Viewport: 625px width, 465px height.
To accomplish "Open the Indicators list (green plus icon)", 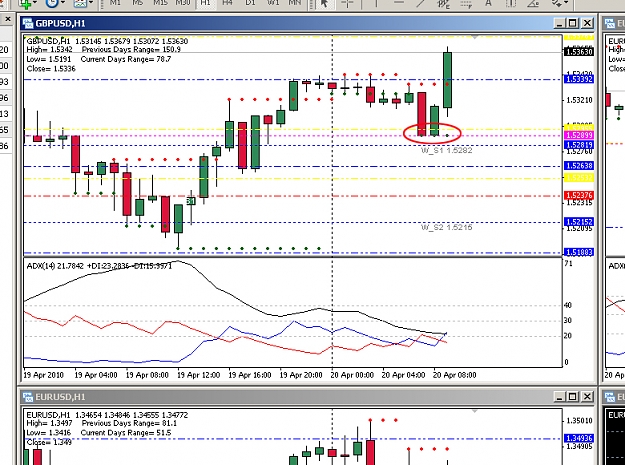I will 26,3.
